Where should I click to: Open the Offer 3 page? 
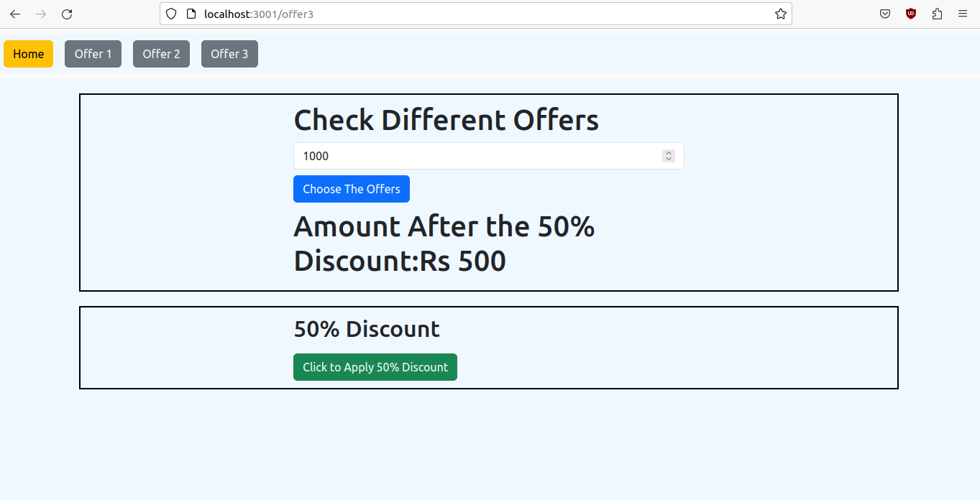(x=229, y=53)
